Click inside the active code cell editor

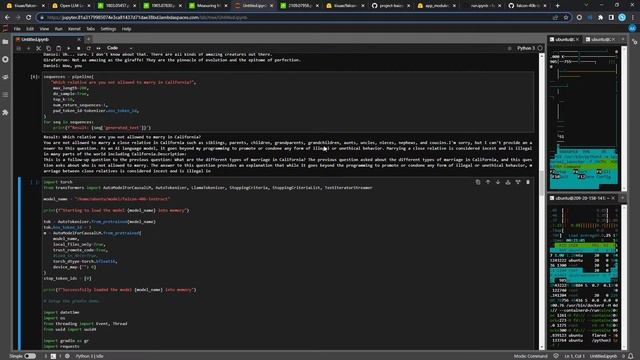pos(288,263)
